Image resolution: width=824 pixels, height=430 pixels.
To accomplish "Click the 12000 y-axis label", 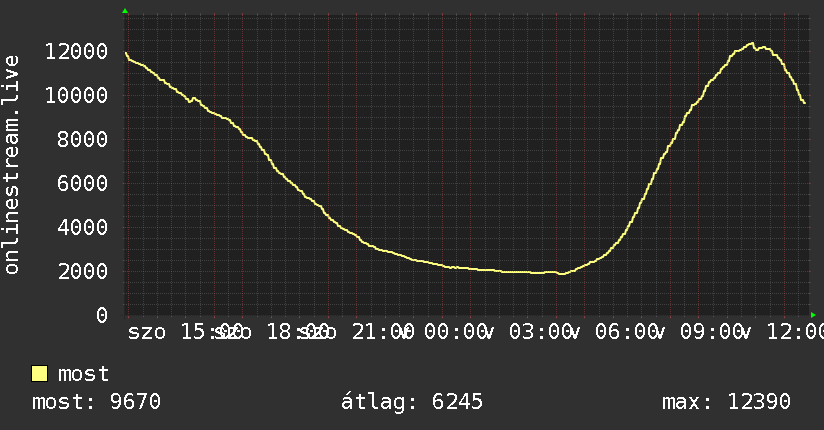I will click(x=76, y=52).
